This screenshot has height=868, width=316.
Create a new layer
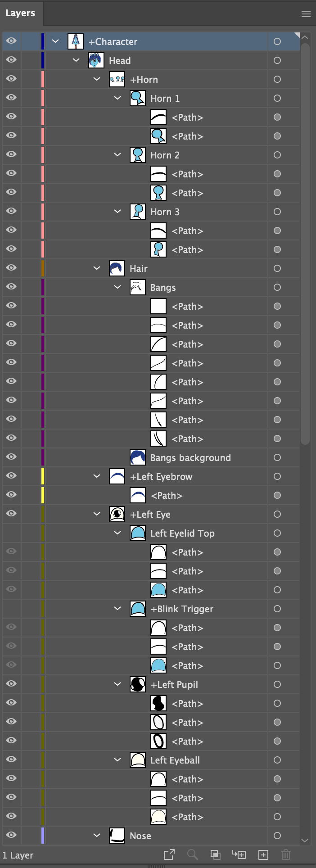[263, 854]
